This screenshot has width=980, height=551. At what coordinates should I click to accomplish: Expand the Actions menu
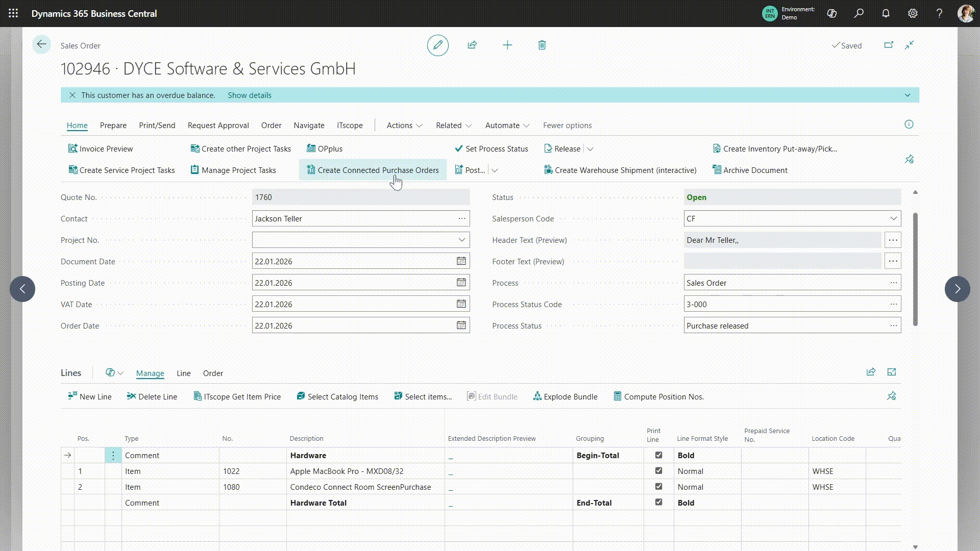[404, 126]
